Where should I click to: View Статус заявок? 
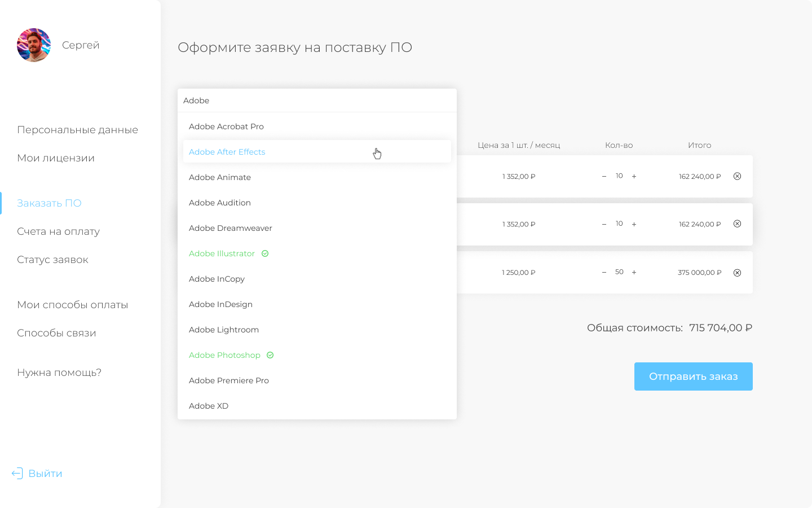click(52, 260)
